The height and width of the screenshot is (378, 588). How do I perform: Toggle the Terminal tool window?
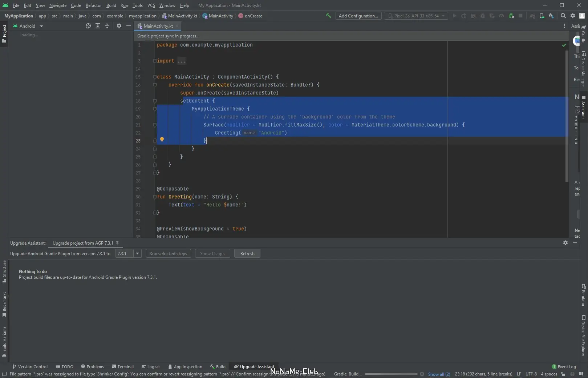pyautogui.click(x=122, y=367)
